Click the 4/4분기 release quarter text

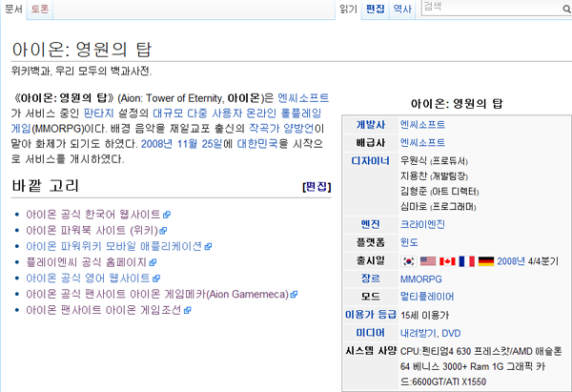coord(542,261)
